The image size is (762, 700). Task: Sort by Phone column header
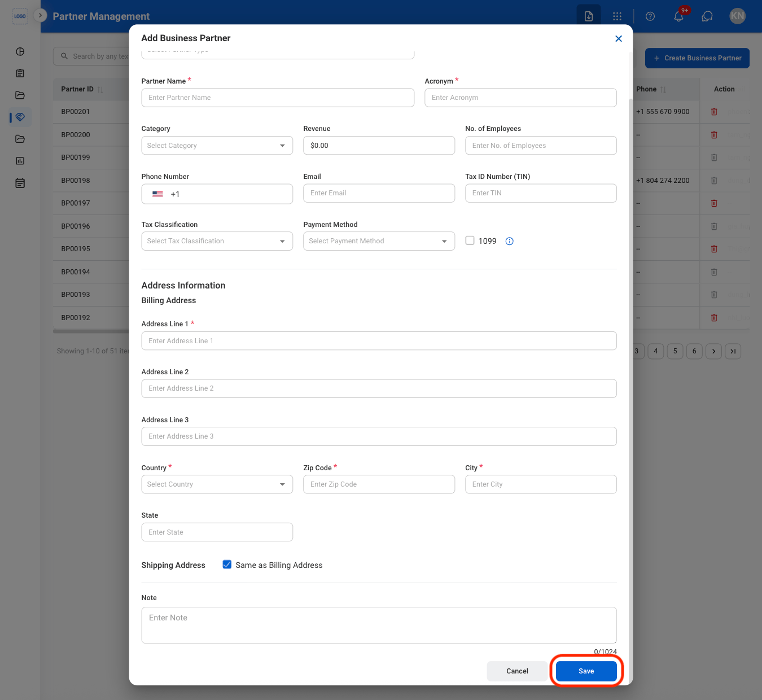(x=651, y=89)
